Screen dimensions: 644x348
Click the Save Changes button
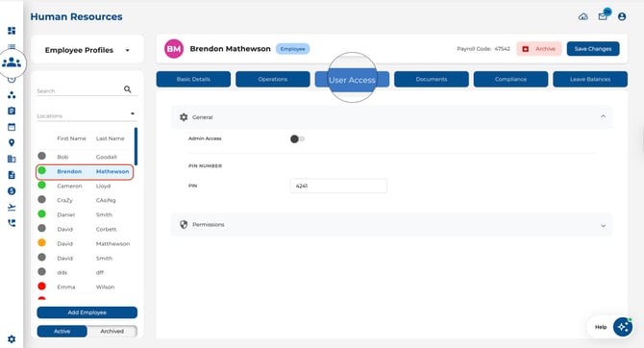[x=593, y=49]
